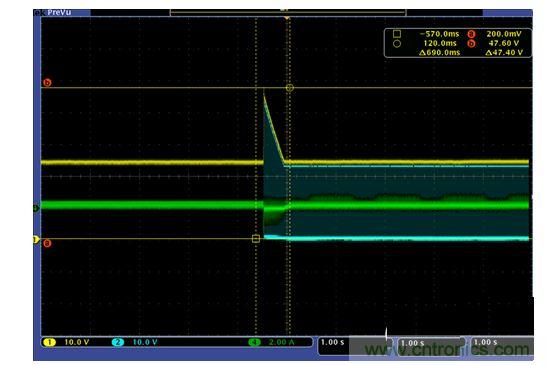The image size is (549, 365).
Task: Click the 120.0ms cursor time readout
Action: pos(440,43)
